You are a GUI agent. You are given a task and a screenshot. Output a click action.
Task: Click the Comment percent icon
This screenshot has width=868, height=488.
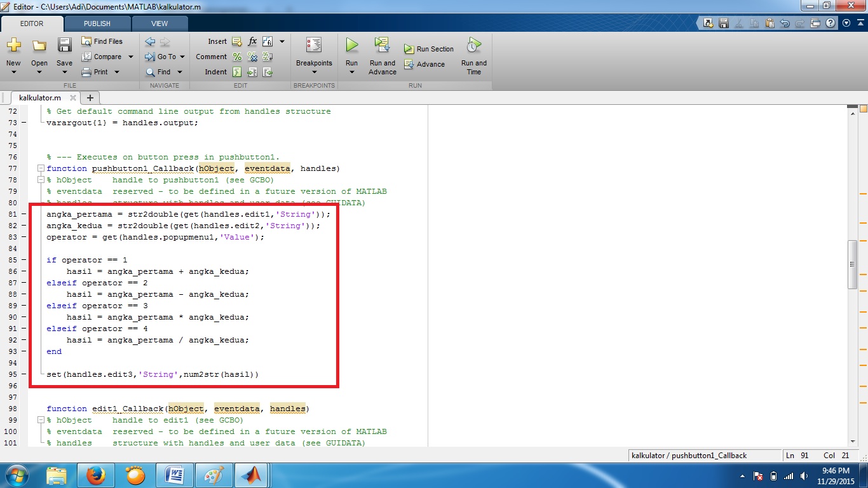coord(237,57)
